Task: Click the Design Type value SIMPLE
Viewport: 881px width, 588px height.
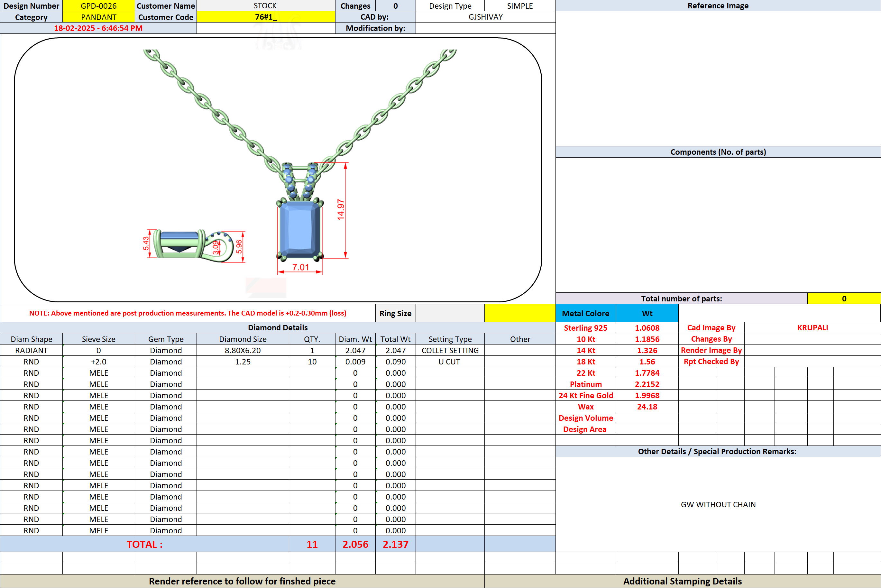Action: pos(520,5)
